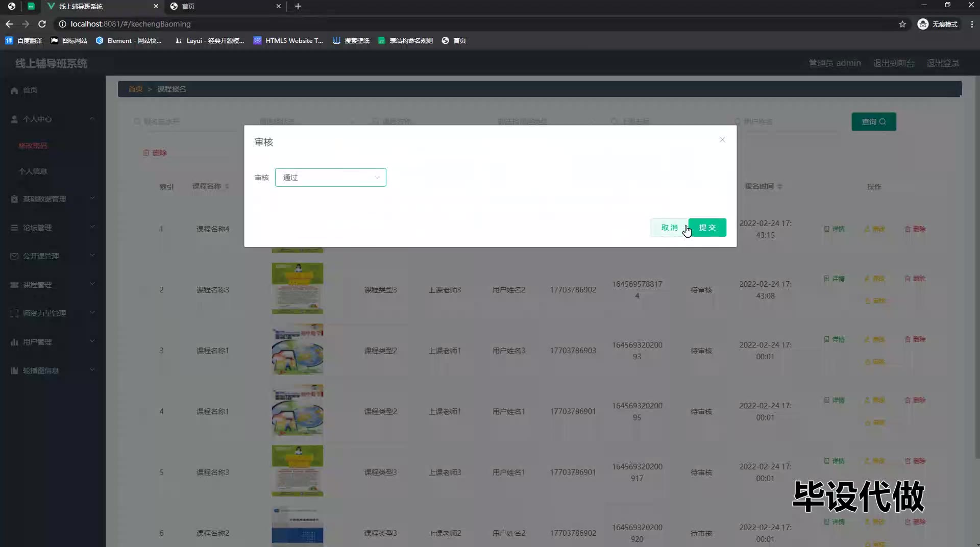Reload the current page
The width and height of the screenshot is (980, 547).
coord(42,24)
